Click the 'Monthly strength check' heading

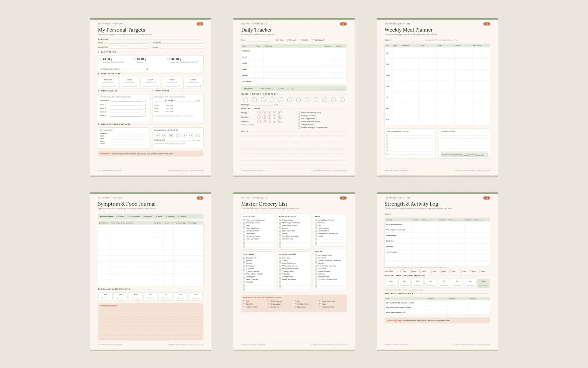(399, 294)
